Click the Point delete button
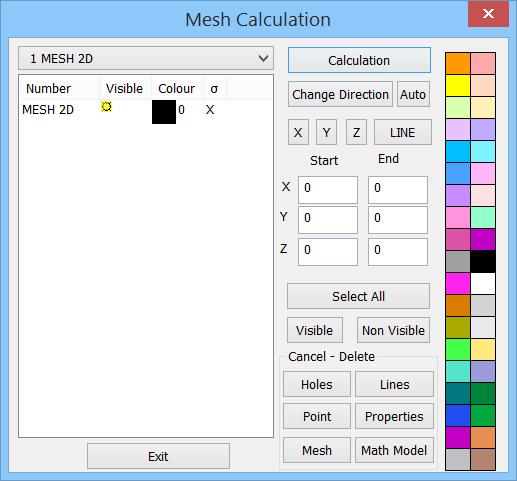This screenshot has height=481, width=517. tap(317, 416)
